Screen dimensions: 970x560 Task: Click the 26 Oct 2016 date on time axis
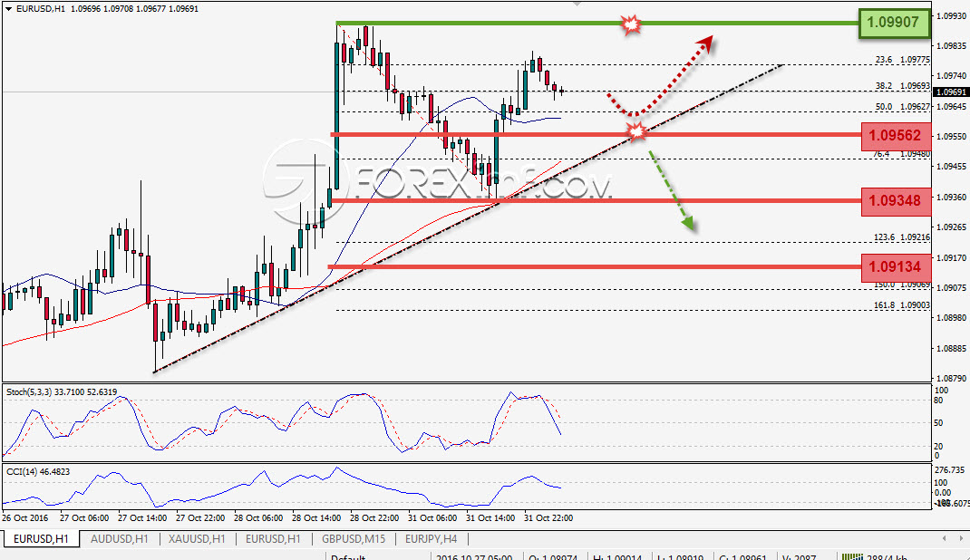click(x=24, y=518)
